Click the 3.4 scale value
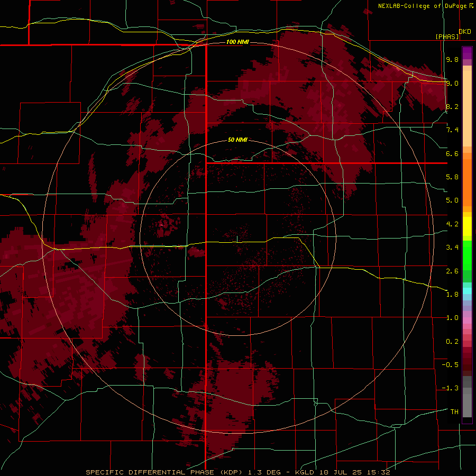Viewport: 476px width, 476px height. coord(452,248)
